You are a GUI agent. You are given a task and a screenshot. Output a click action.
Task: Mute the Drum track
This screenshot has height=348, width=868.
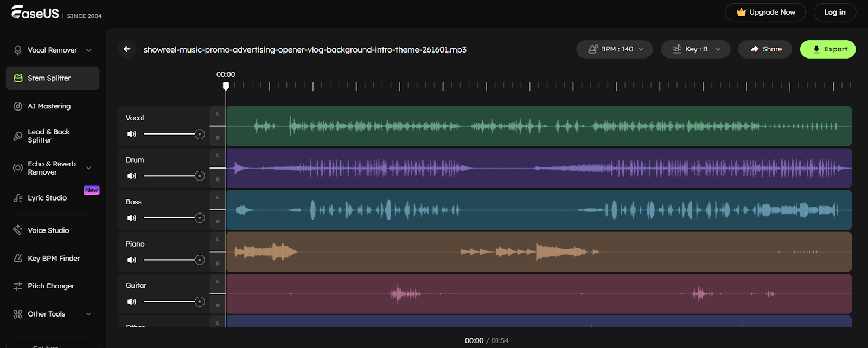pos(132,176)
